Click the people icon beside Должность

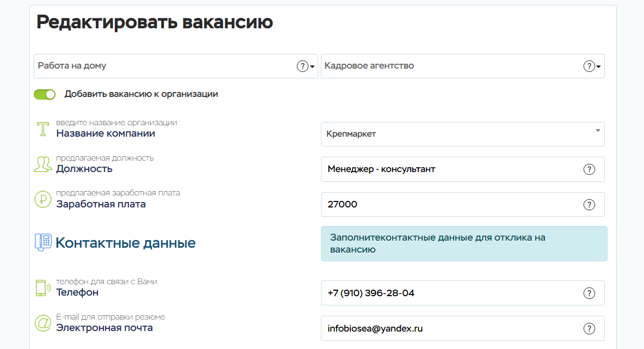(42, 164)
